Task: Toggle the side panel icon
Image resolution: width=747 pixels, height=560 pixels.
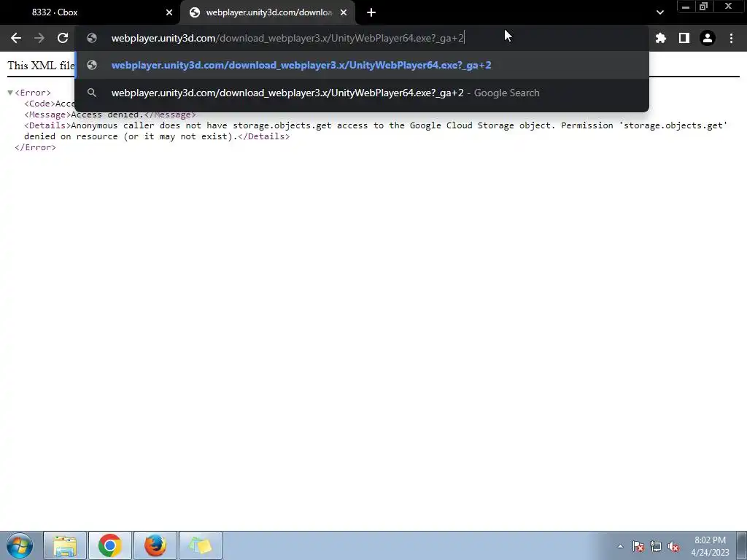Action: coord(684,38)
